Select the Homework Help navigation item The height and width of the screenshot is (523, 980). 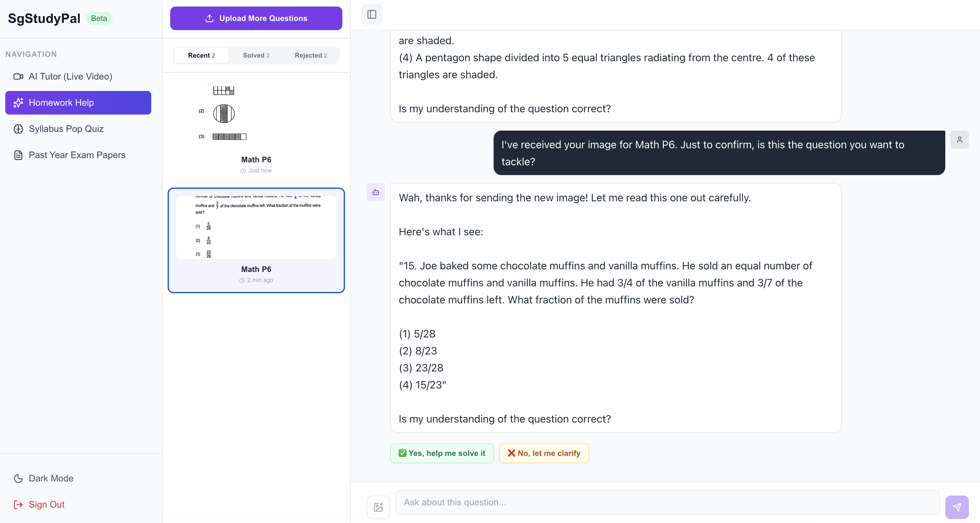(x=78, y=103)
